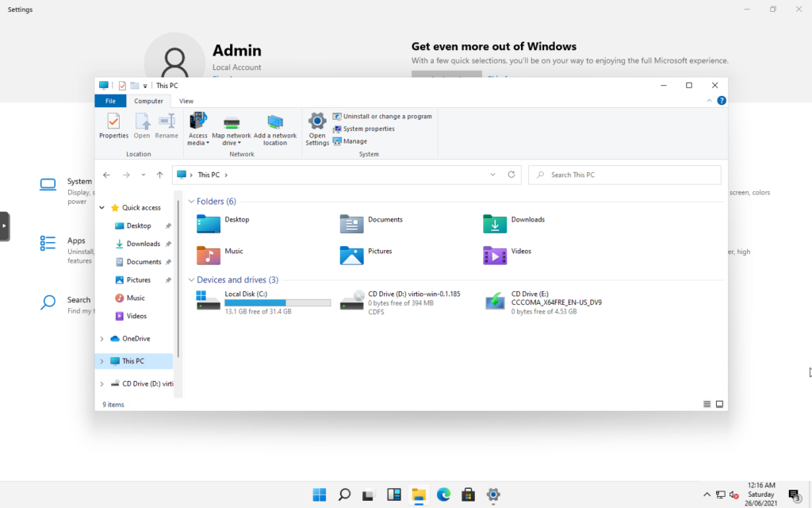Click Properties checkmark in quick access toolbar
This screenshot has width=812, height=508.
122,86
